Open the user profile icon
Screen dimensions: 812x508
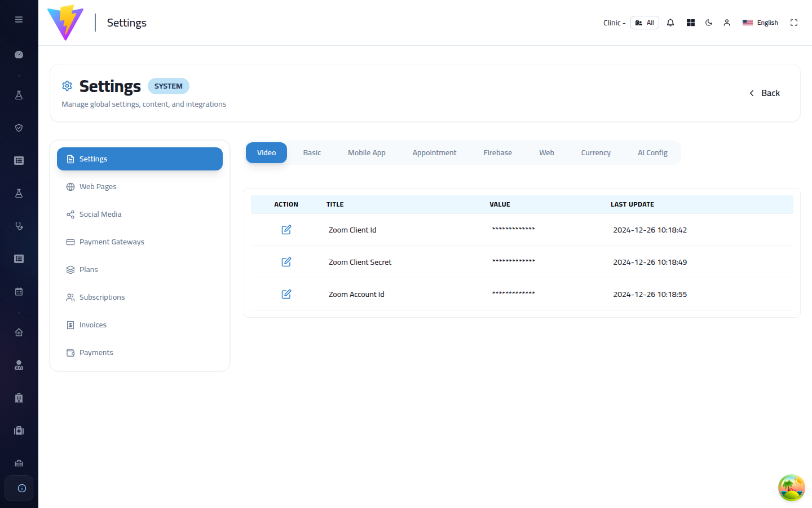point(727,23)
